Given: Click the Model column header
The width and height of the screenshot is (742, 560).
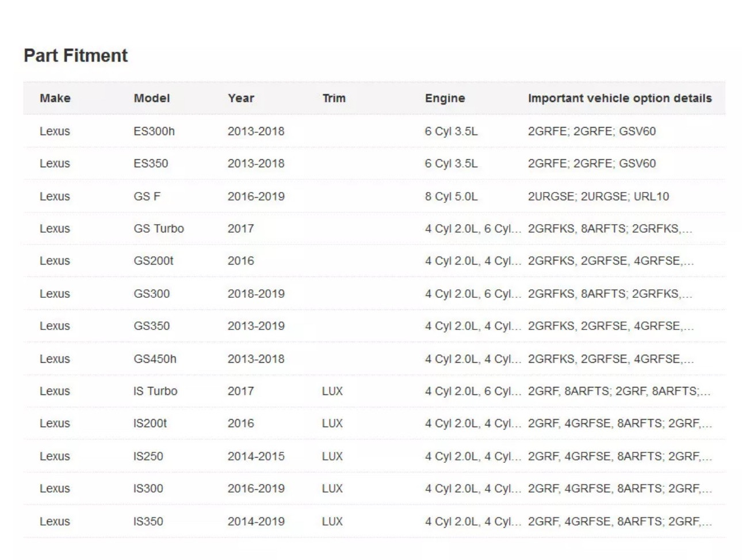Looking at the screenshot, I should (x=151, y=98).
